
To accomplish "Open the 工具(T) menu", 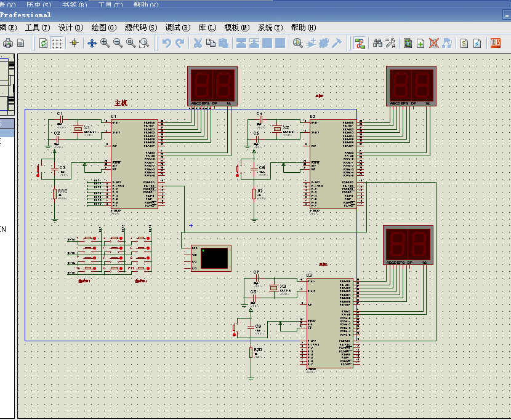I will coord(37,28).
